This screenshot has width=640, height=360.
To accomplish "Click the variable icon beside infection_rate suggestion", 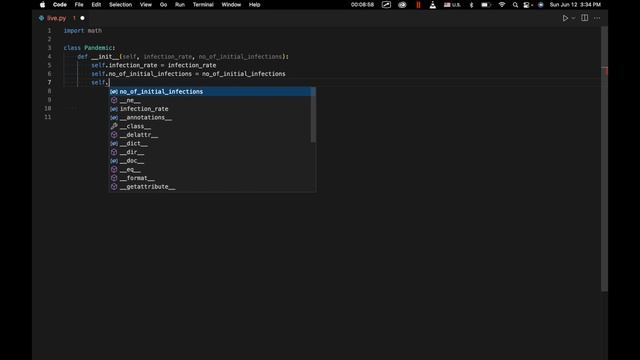I will pos(114,109).
